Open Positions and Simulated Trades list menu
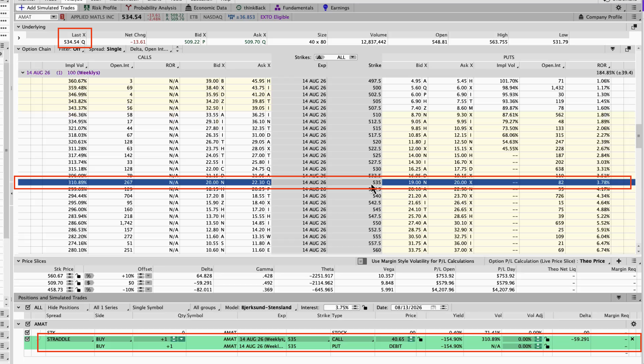 (x=634, y=297)
